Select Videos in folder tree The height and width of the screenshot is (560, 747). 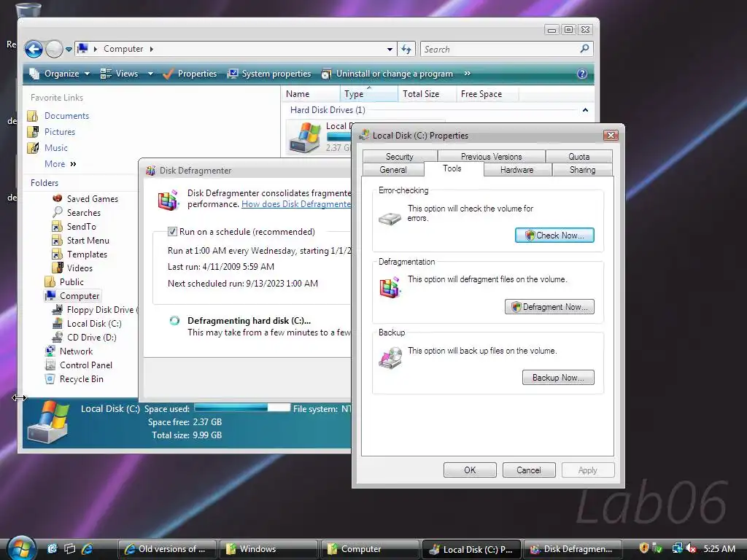(x=80, y=268)
